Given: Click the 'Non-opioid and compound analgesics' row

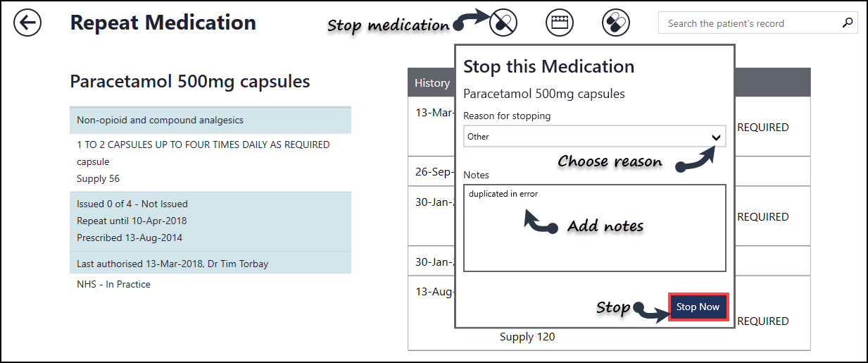Looking at the screenshot, I should [210, 121].
